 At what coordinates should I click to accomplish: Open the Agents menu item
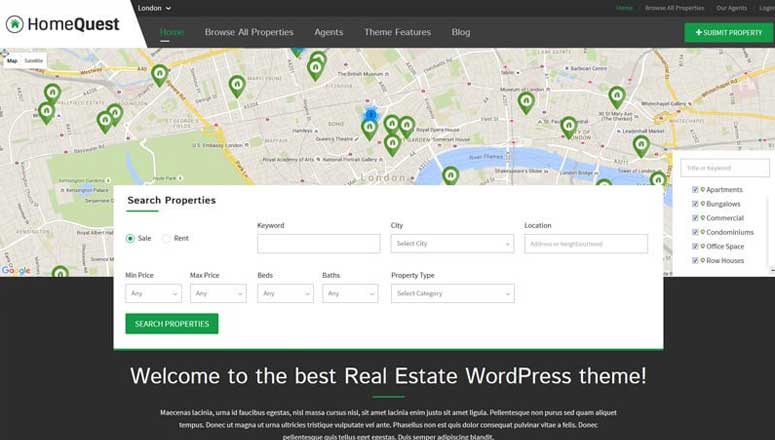pyautogui.click(x=329, y=32)
